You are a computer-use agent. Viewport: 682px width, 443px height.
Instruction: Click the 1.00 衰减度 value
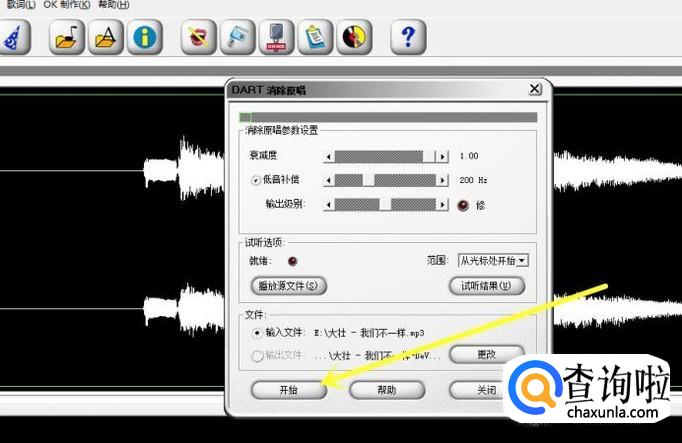[469, 156]
